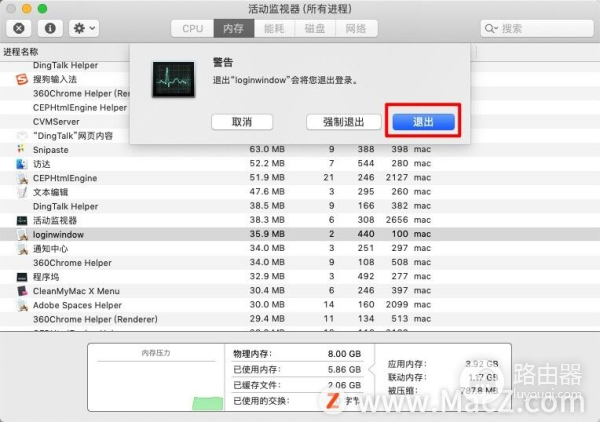Click the 搜狗输入法 process icon
600x422 pixels.
[x=22, y=79]
